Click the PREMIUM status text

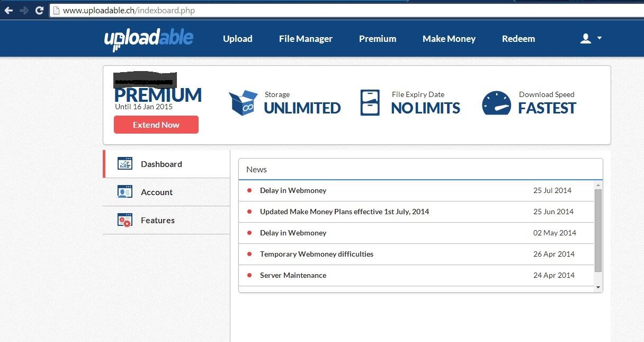coord(158,95)
